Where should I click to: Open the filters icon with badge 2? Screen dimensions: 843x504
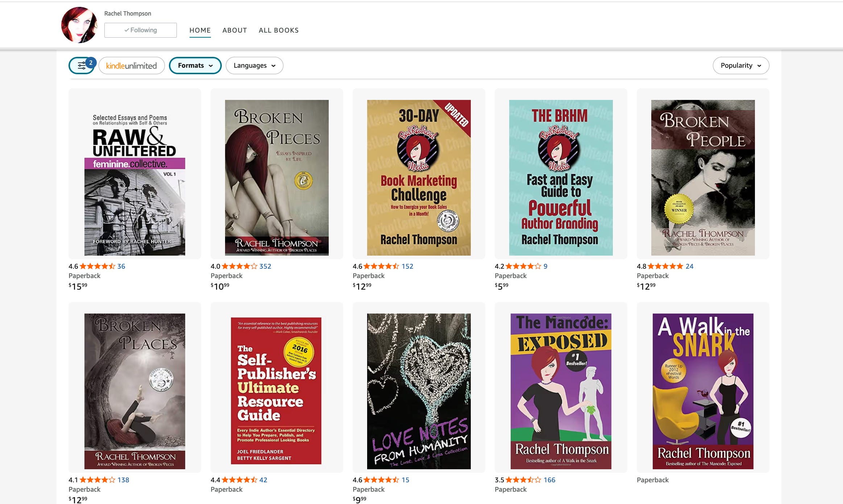(x=82, y=66)
